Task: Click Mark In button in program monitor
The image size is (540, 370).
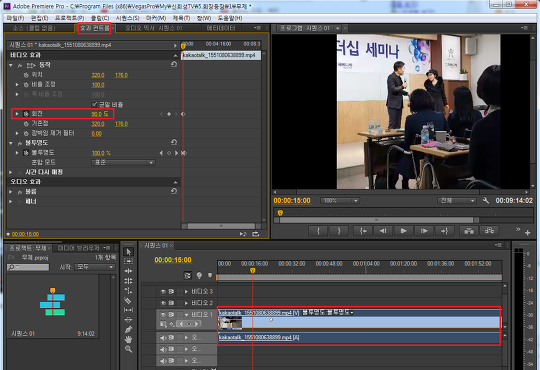Action: pyautogui.click(x=318, y=231)
